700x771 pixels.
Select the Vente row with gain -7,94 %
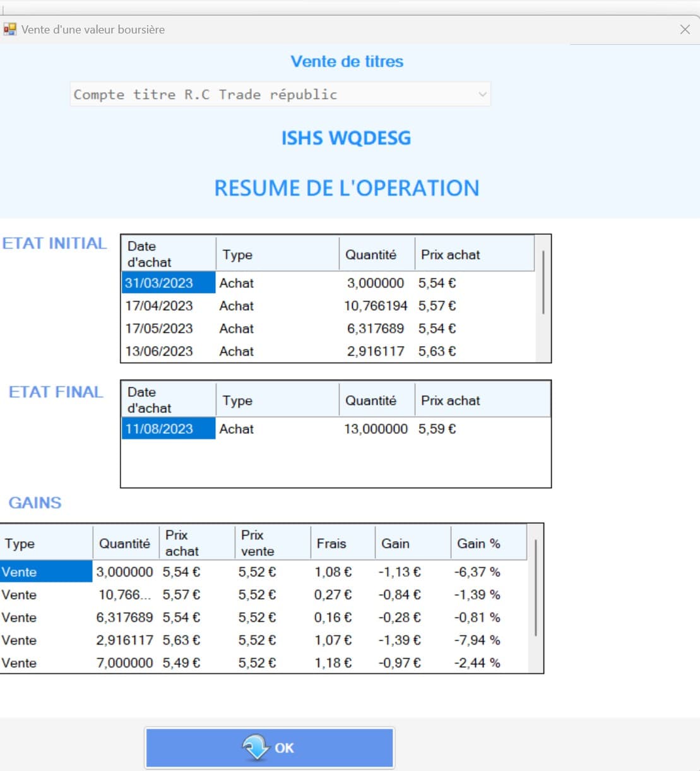pos(263,640)
